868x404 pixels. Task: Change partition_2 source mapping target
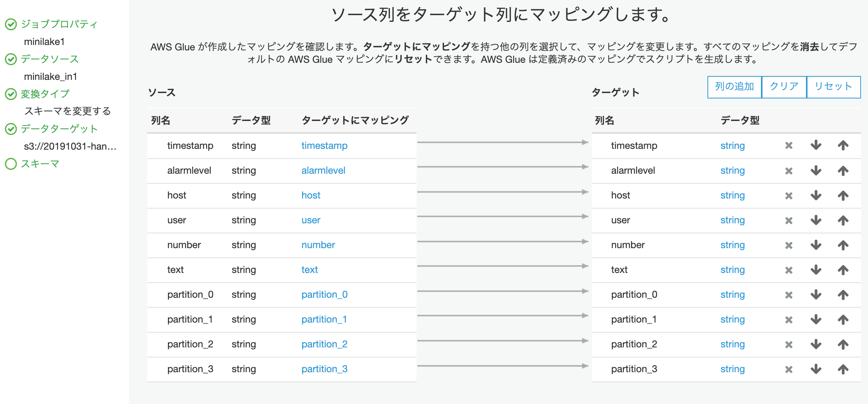point(324,344)
